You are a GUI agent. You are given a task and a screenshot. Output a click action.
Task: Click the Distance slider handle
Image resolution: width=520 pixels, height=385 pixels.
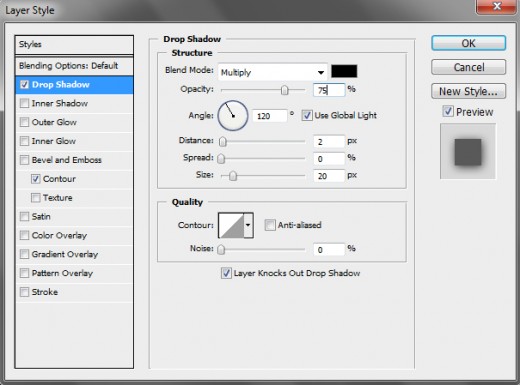pos(223,142)
